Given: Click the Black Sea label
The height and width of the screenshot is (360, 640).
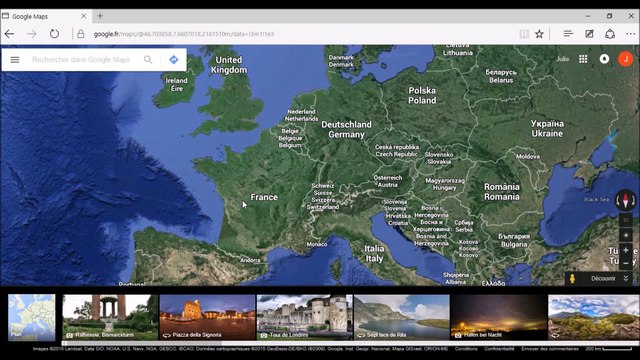Looking at the screenshot, I should coord(596,200).
